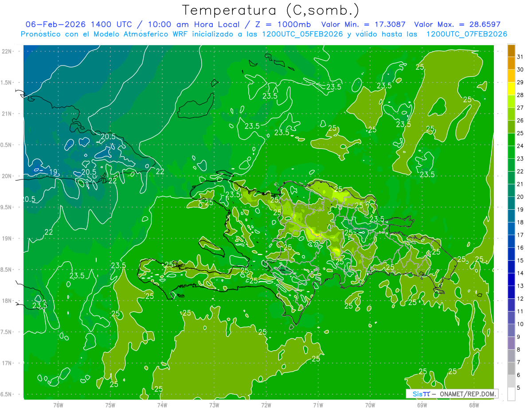Select the "Valor Min. = 17.3087" value
This screenshot has width=532, height=411.
click(364, 24)
